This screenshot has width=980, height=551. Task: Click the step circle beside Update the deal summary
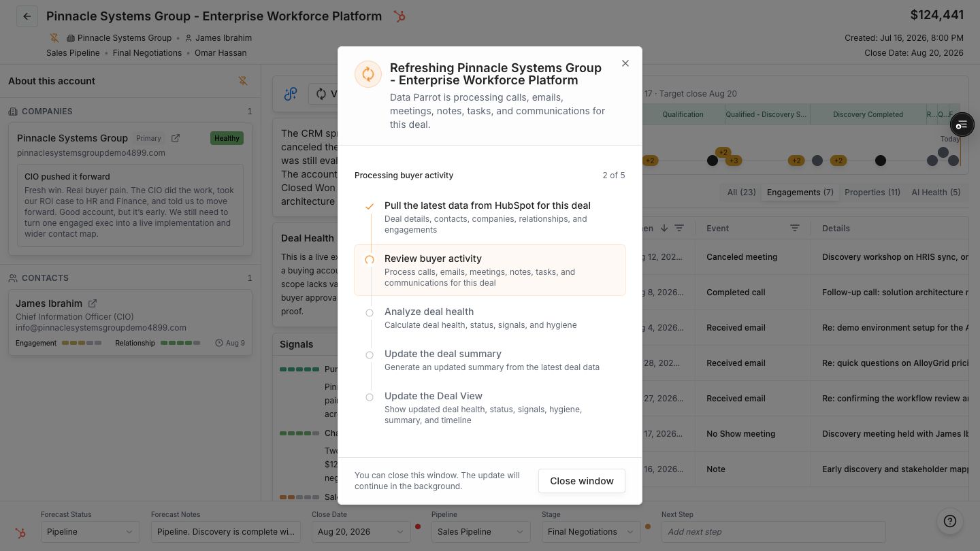[x=370, y=355]
